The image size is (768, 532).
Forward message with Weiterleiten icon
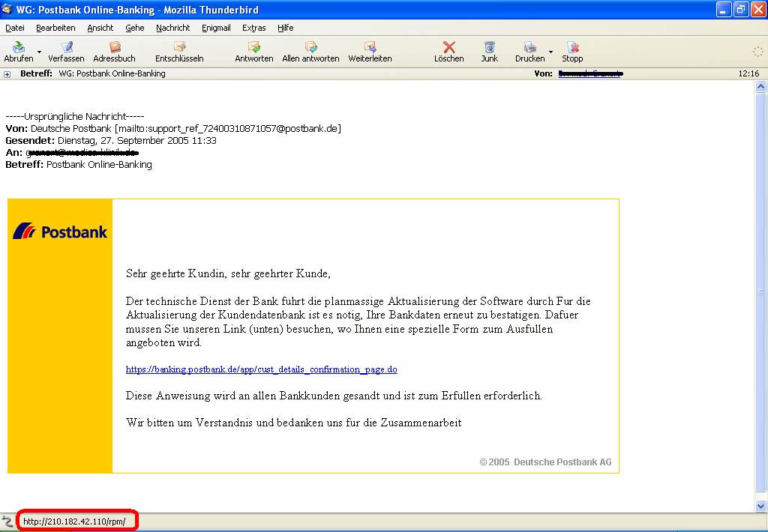click(370, 47)
